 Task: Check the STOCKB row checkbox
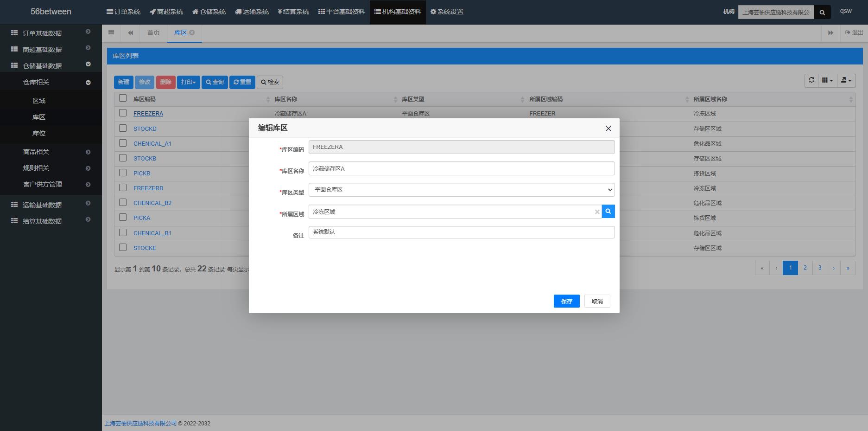[123, 158]
